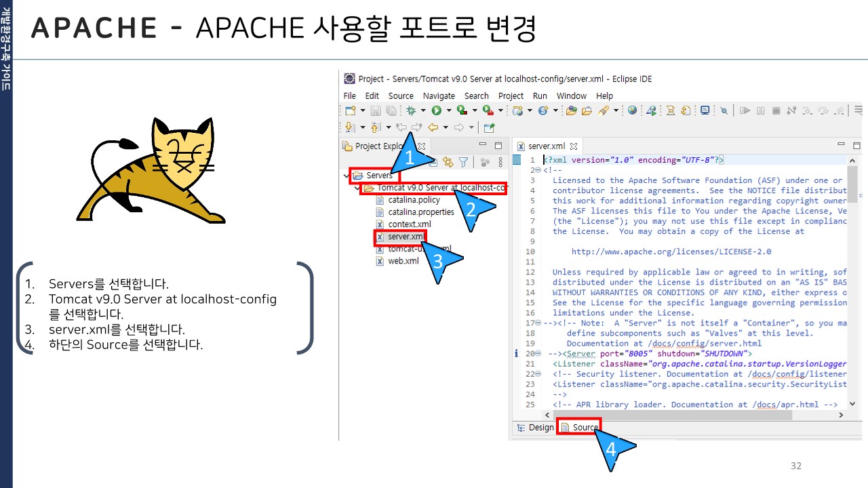Click Link with Editor in Project Explorer
This screenshot has height=488, width=868.
(448, 161)
